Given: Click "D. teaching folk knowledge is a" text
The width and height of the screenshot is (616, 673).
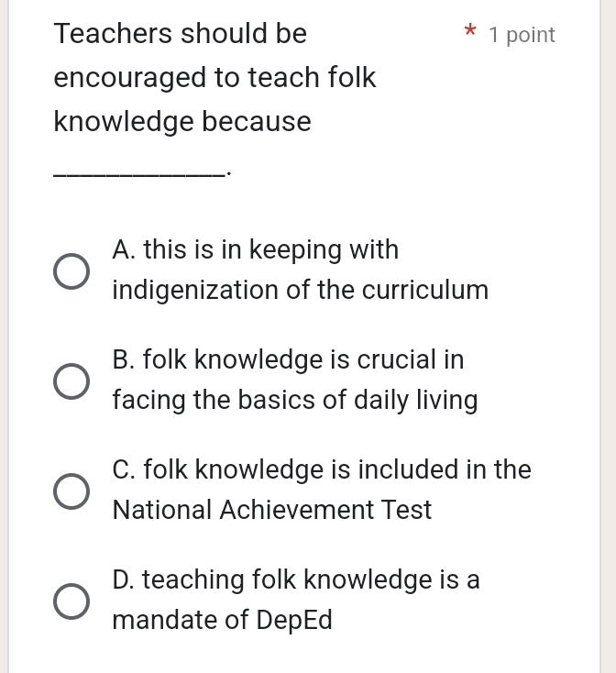Looking at the screenshot, I should 295,579.
